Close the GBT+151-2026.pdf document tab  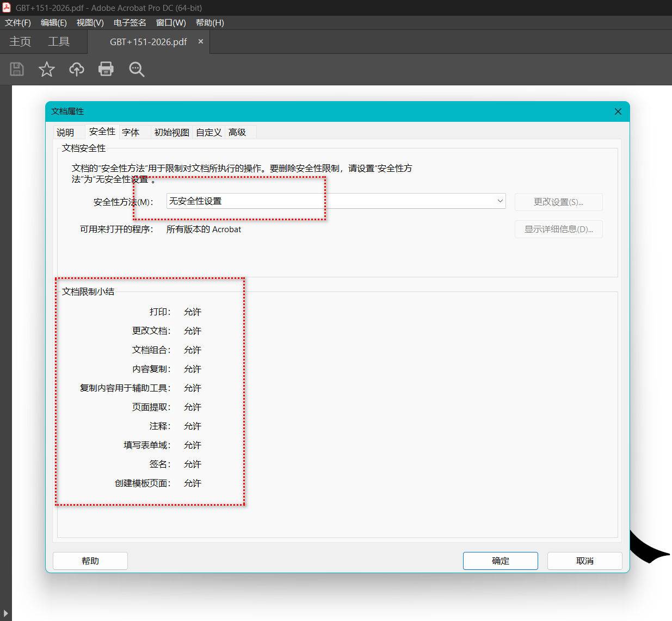[x=201, y=41]
